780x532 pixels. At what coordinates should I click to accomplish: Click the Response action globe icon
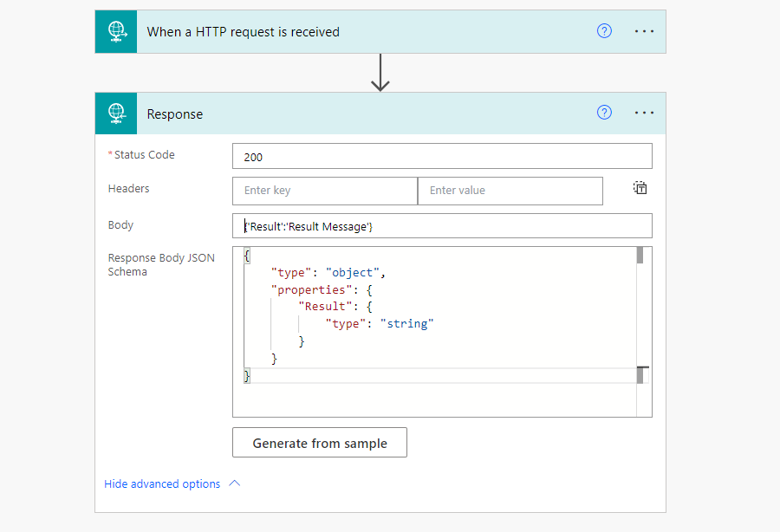coord(116,114)
